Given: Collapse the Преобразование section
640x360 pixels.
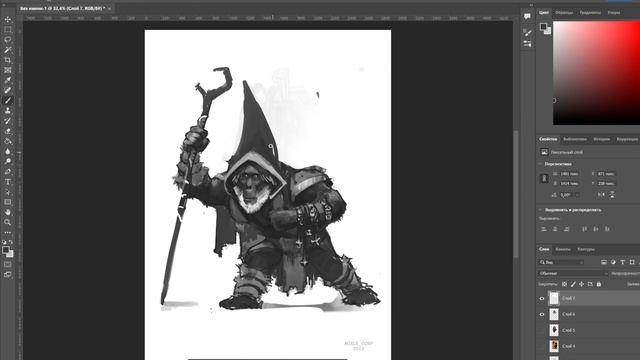Looking at the screenshot, I should [x=540, y=164].
